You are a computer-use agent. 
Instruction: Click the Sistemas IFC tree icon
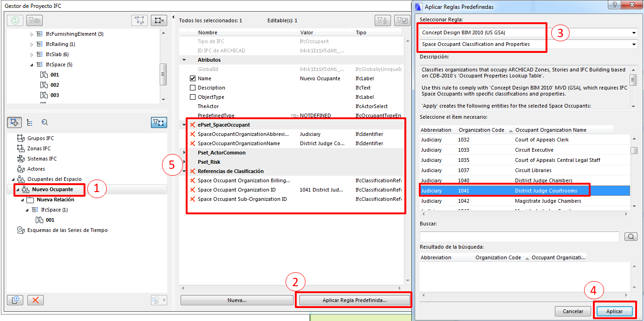pos(20,159)
